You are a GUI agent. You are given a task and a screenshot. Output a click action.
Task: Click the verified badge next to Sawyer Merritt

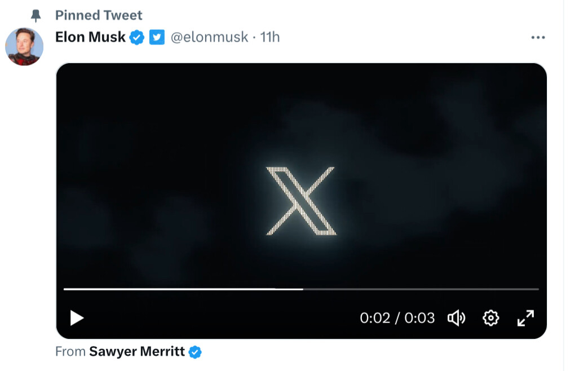click(195, 352)
